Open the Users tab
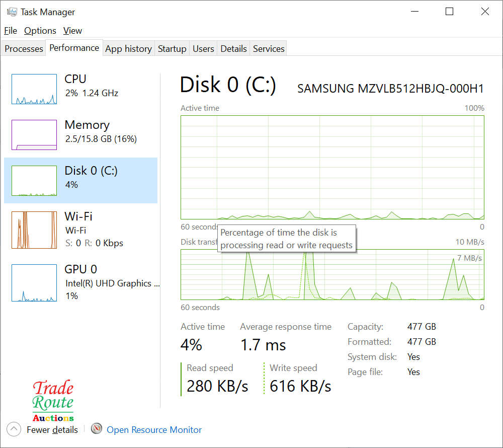 [203, 49]
